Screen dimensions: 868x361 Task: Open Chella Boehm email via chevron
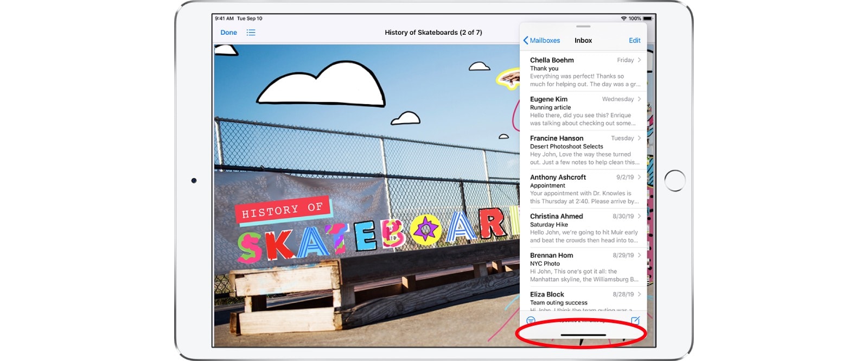[x=640, y=60]
